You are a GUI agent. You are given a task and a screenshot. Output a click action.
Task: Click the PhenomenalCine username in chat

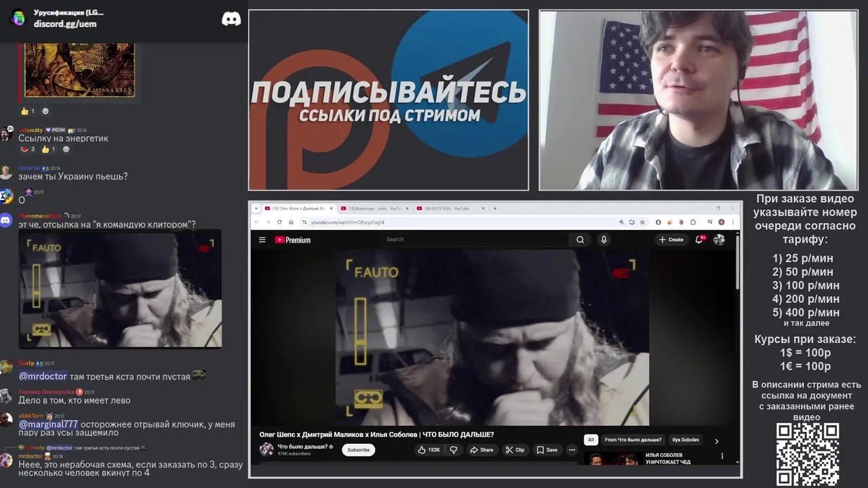click(39, 216)
